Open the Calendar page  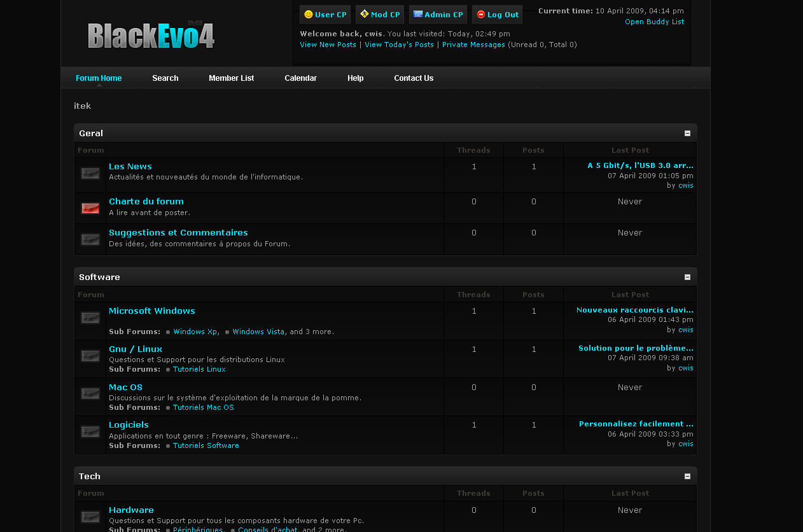[x=300, y=78]
